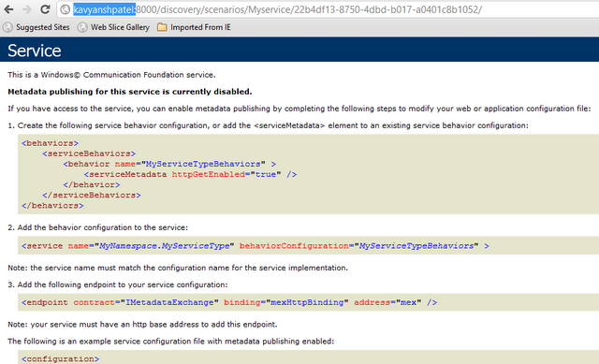Click the site info icon in address bar
599x364 pixels.
[66, 9]
